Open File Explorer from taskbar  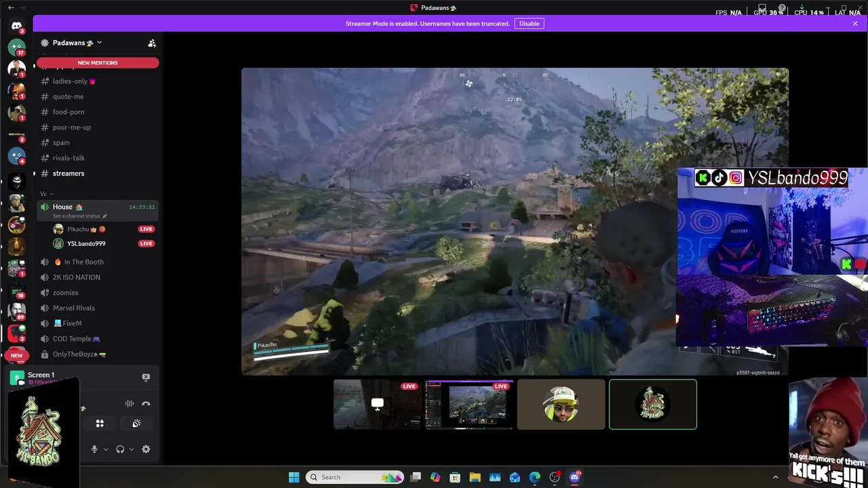point(475,477)
